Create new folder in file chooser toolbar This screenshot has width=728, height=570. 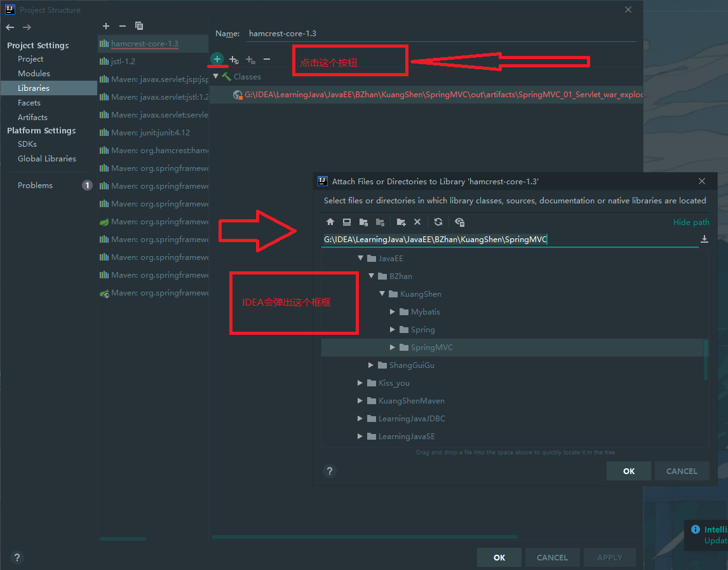(401, 222)
